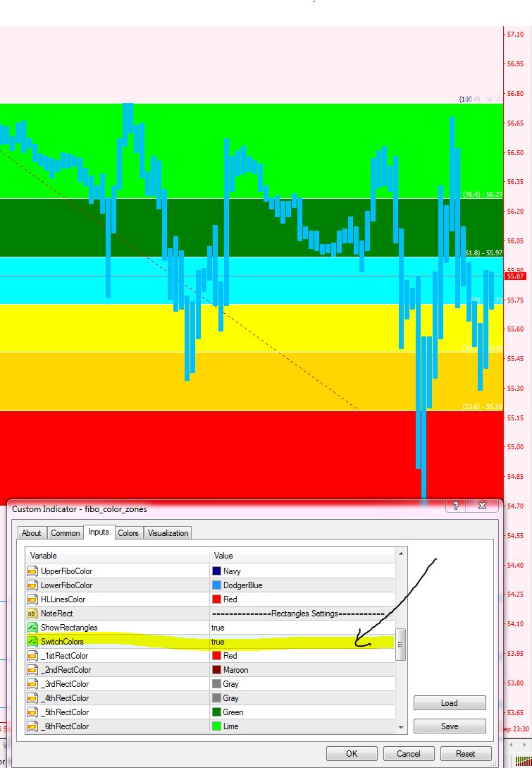This screenshot has width=532, height=768.
Task: Click the _3rdRectColor row icon
Action: [x=32, y=684]
